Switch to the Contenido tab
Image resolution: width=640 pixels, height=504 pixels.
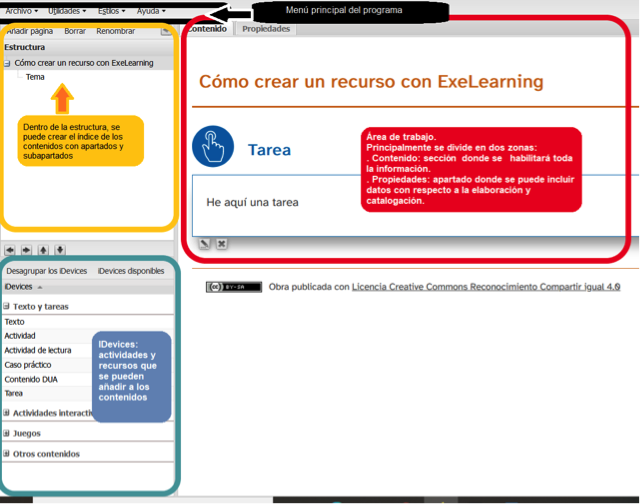[x=208, y=29]
